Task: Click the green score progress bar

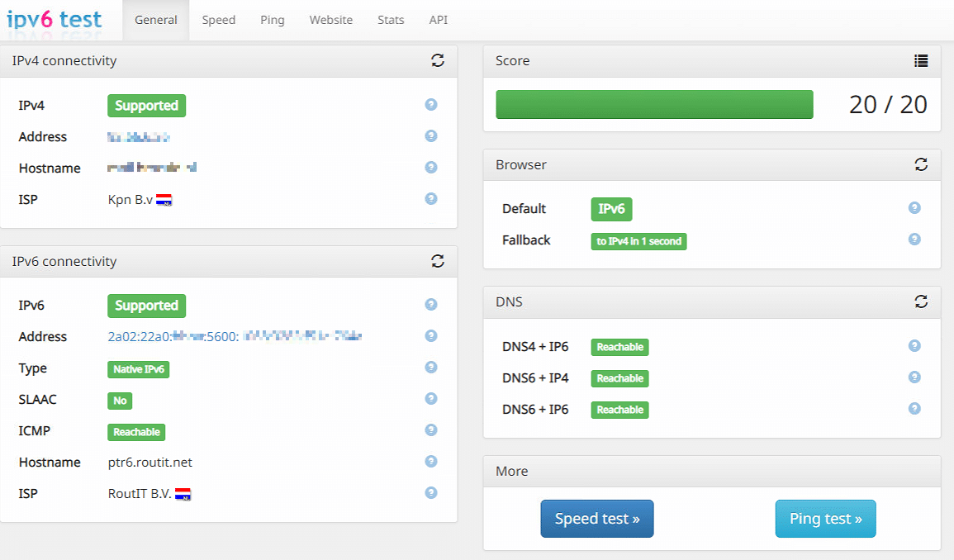Action: (654, 105)
